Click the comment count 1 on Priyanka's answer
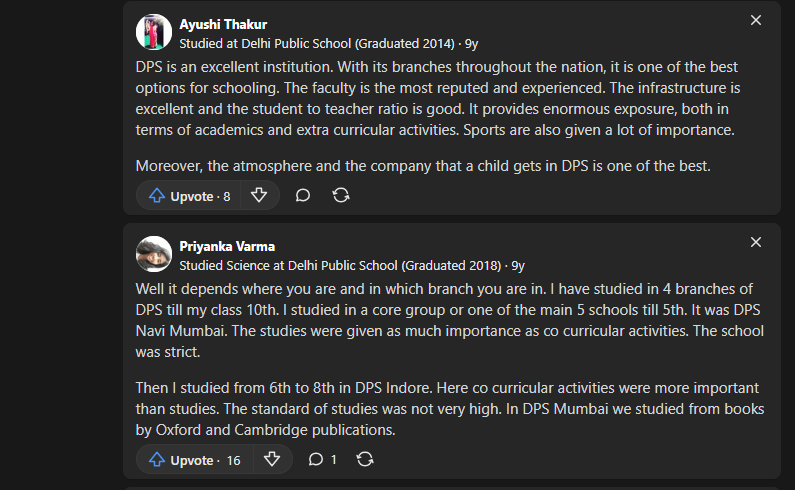 (333, 460)
